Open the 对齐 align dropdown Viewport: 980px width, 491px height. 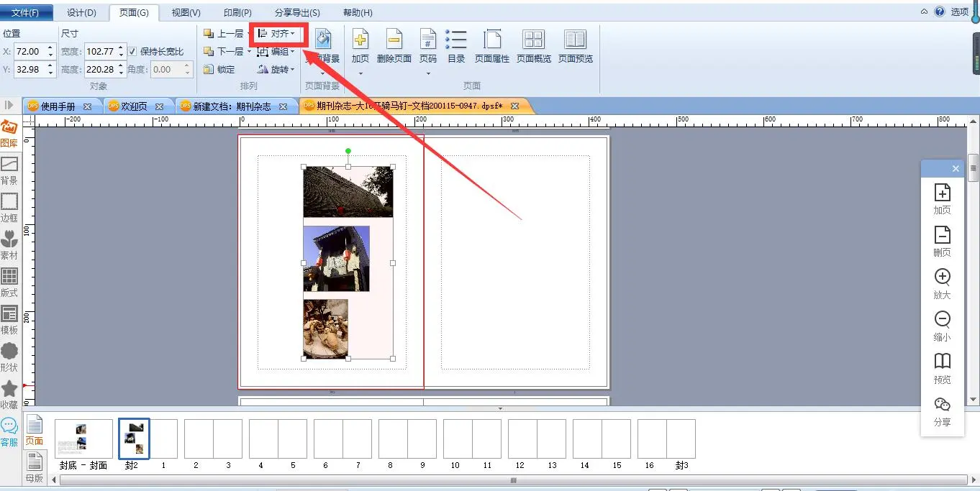(x=276, y=34)
